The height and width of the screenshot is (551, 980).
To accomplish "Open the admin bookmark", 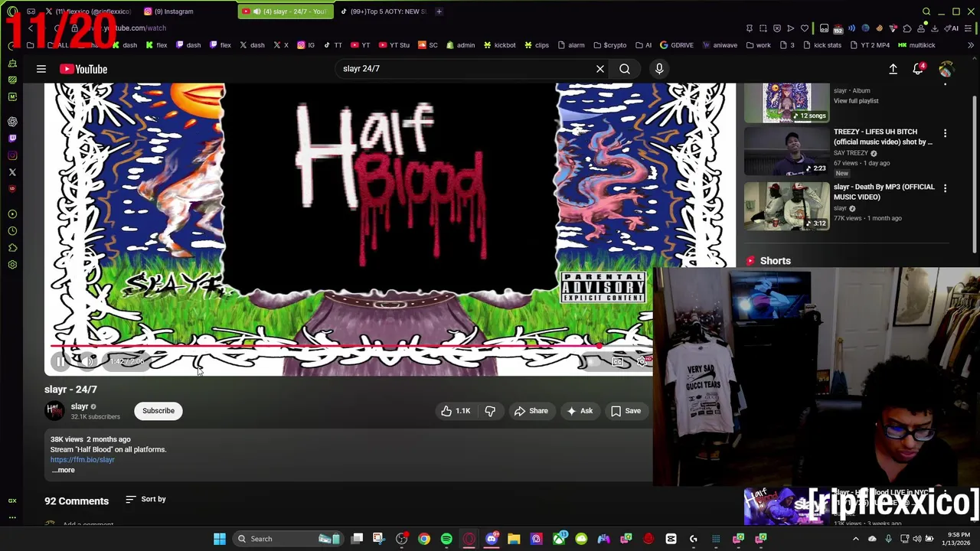I will 460,45.
